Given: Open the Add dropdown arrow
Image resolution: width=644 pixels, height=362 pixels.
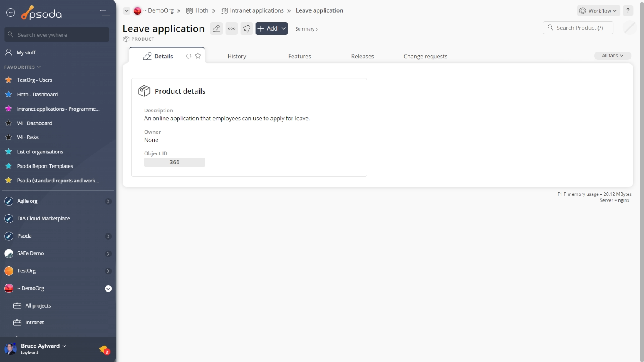Looking at the screenshot, I should click(x=283, y=28).
